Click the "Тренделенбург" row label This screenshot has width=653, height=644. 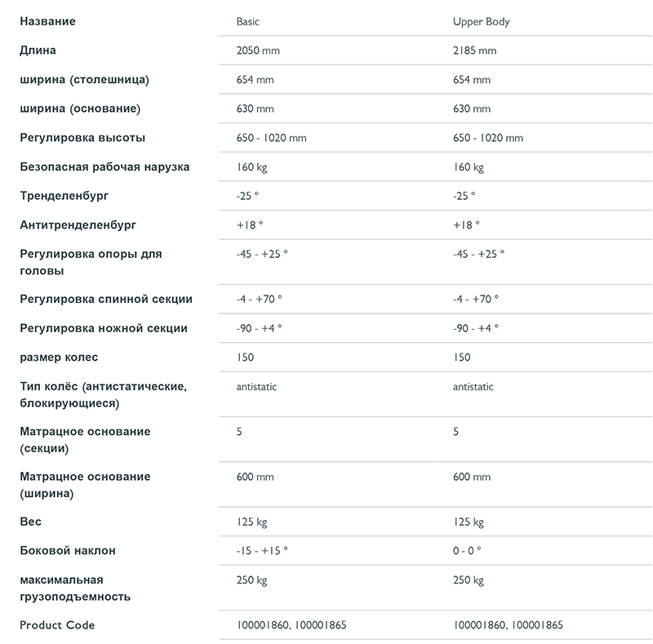pos(64,196)
